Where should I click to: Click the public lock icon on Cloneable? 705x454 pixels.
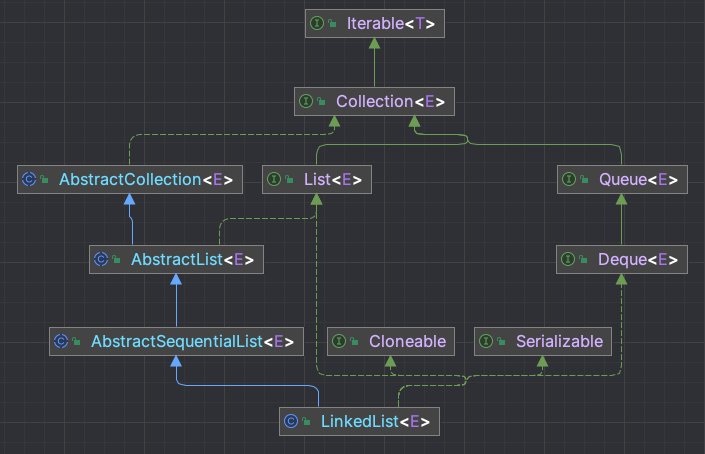pyautogui.click(x=354, y=341)
